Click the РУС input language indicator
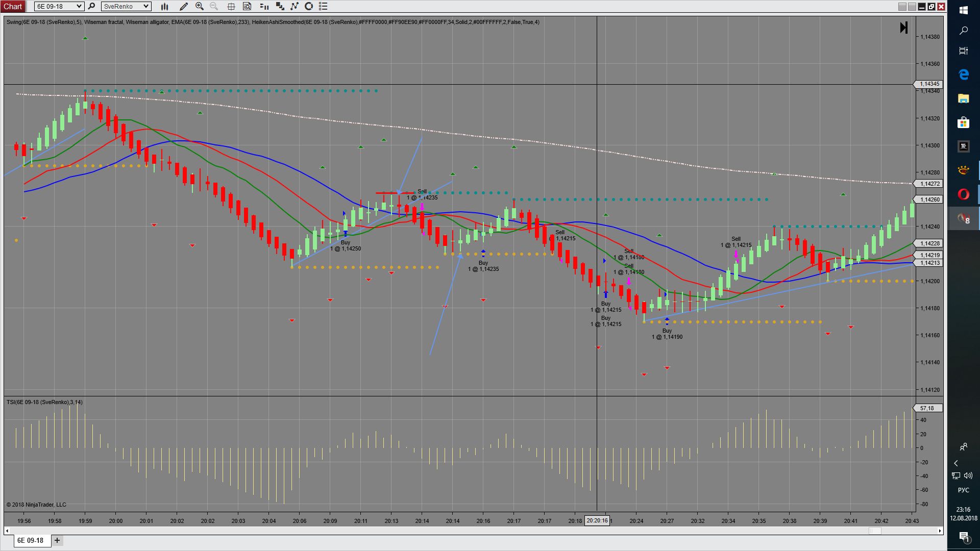Image resolution: width=980 pixels, height=551 pixels. tap(964, 490)
